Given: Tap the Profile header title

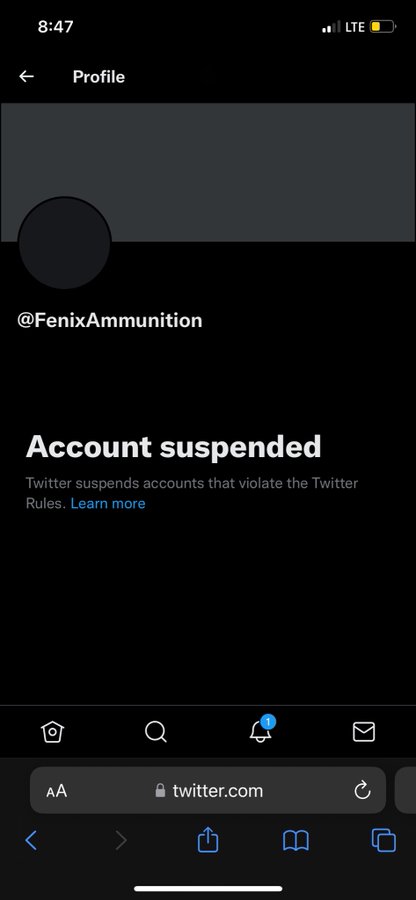Looking at the screenshot, I should tap(99, 76).
